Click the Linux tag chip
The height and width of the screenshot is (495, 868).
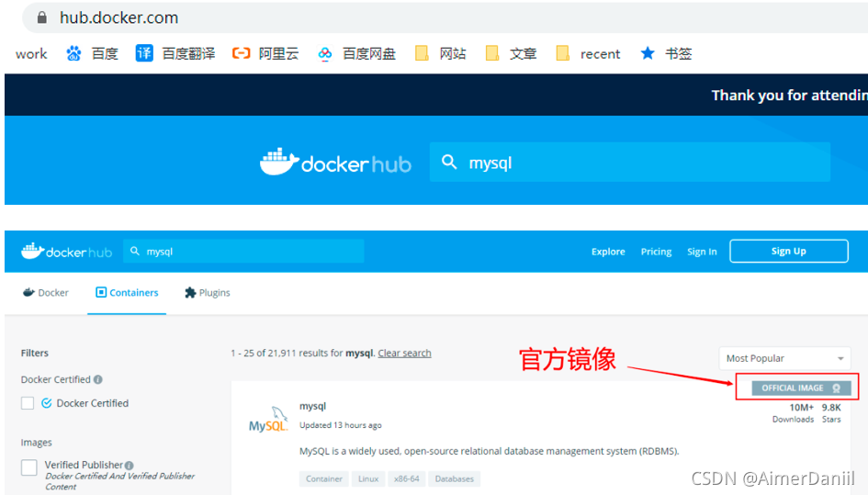pos(368,478)
